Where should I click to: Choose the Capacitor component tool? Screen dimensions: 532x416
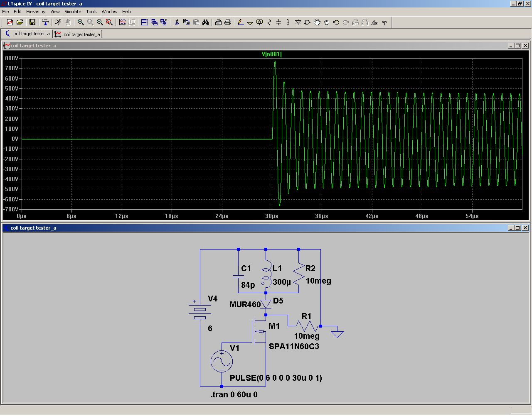[278, 22]
